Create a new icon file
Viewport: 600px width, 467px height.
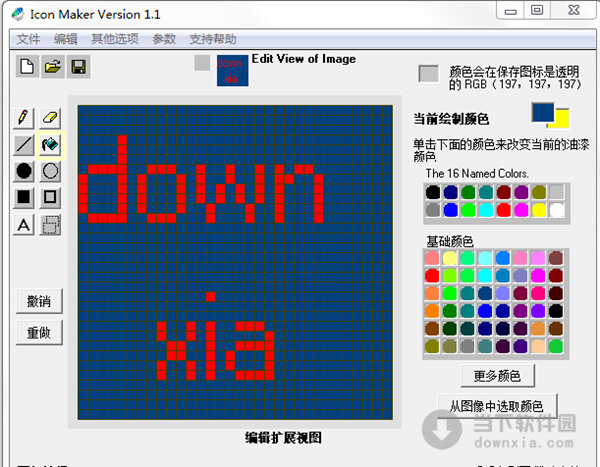click(27, 67)
